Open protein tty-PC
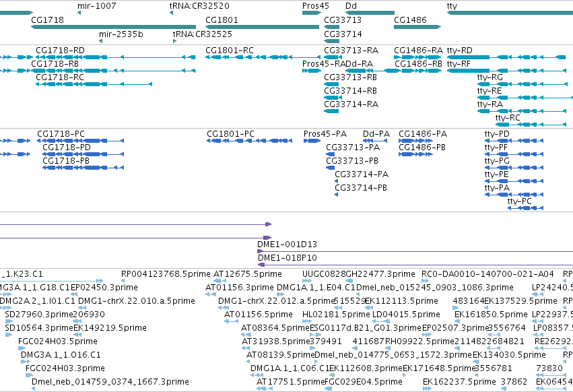This screenshot has height=392, width=573. tap(525, 208)
